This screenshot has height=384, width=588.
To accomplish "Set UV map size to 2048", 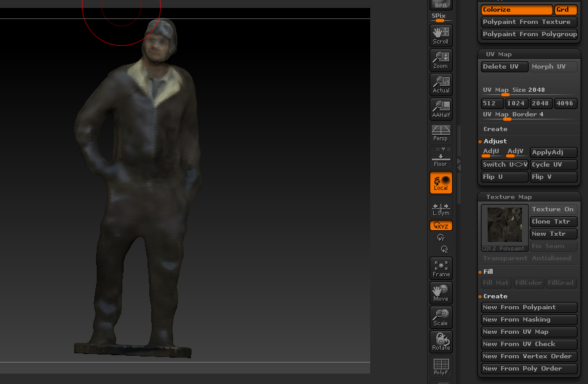I will coord(541,104).
